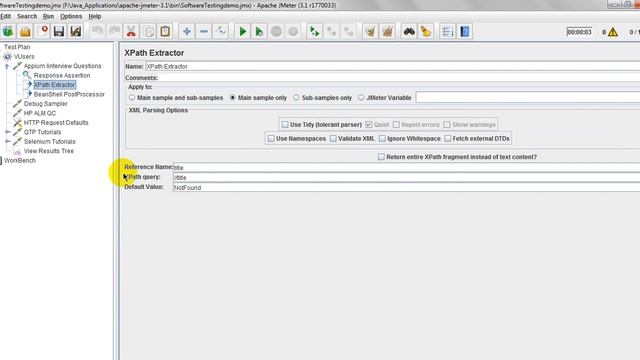Expand the QTP Tutorials node

click(7, 132)
